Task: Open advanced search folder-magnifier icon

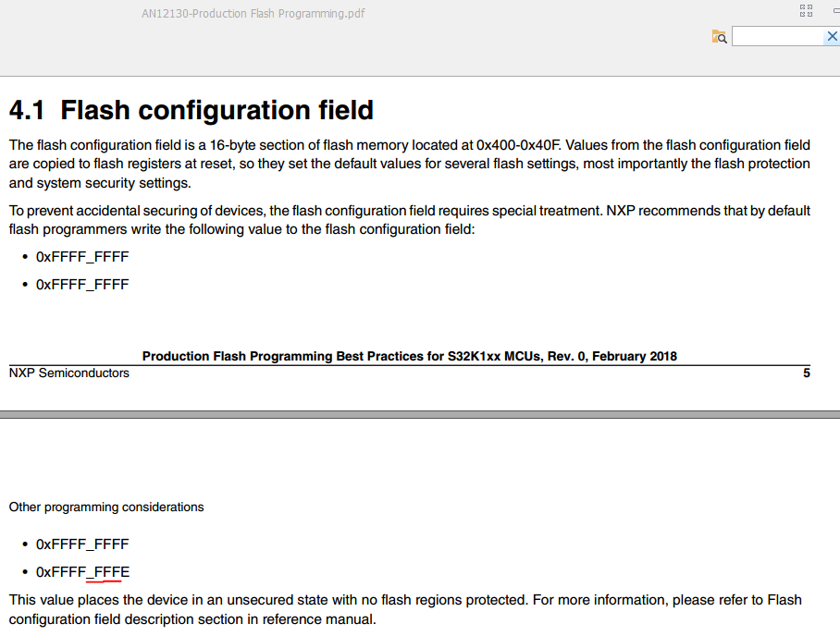Action: [x=719, y=36]
